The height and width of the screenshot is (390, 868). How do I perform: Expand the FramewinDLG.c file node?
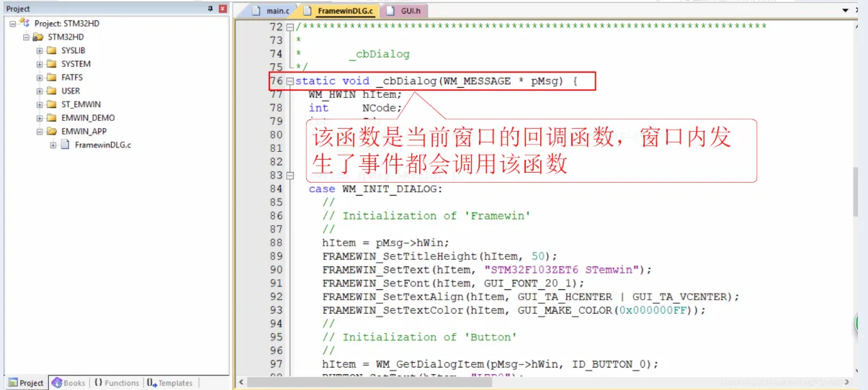[x=53, y=145]
